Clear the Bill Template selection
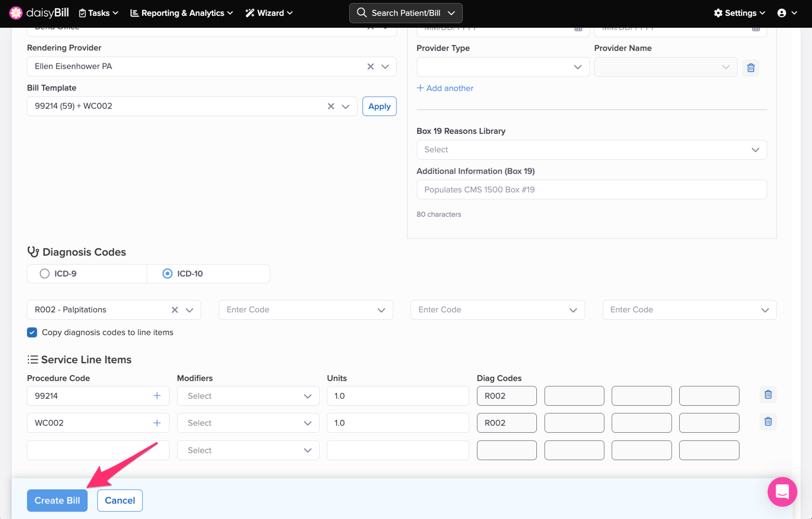 tap(331, 106)
